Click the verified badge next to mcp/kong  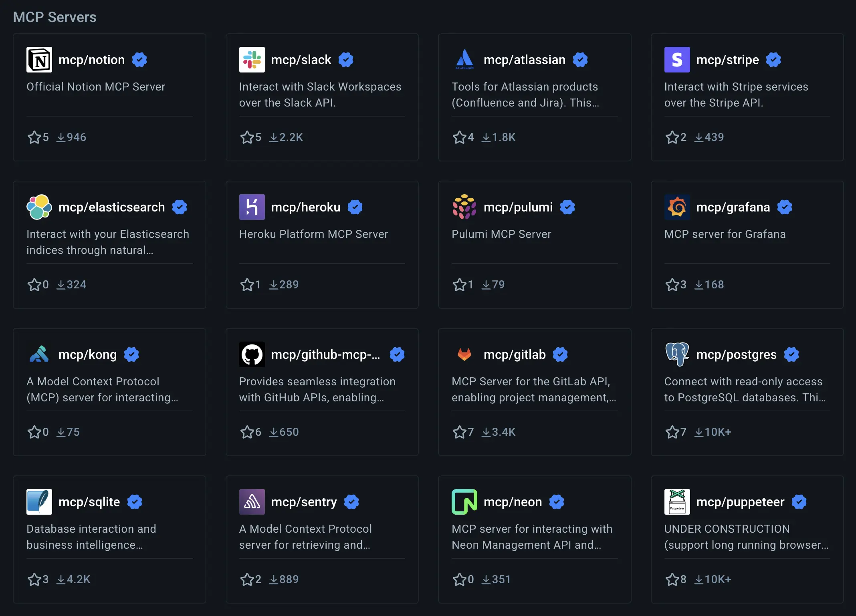131,354
